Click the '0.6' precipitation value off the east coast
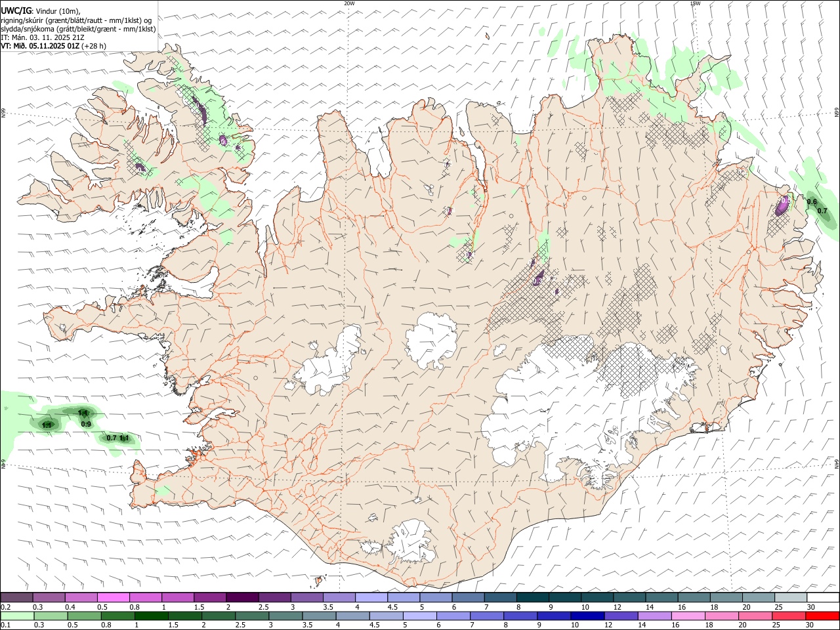Image resolution: width=840 pixels, height=630 pixels. click(812, 202)
